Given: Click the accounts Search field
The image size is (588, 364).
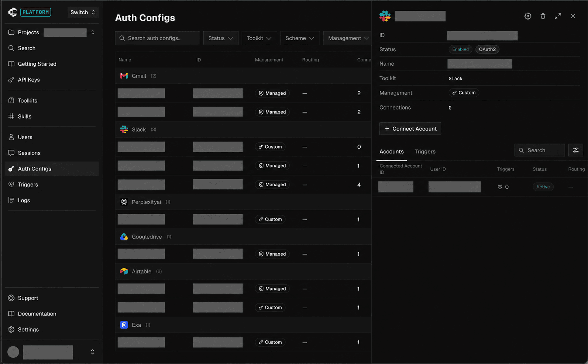Looking at the screenshot, I should pyautogui.click(x=540, y=150).
